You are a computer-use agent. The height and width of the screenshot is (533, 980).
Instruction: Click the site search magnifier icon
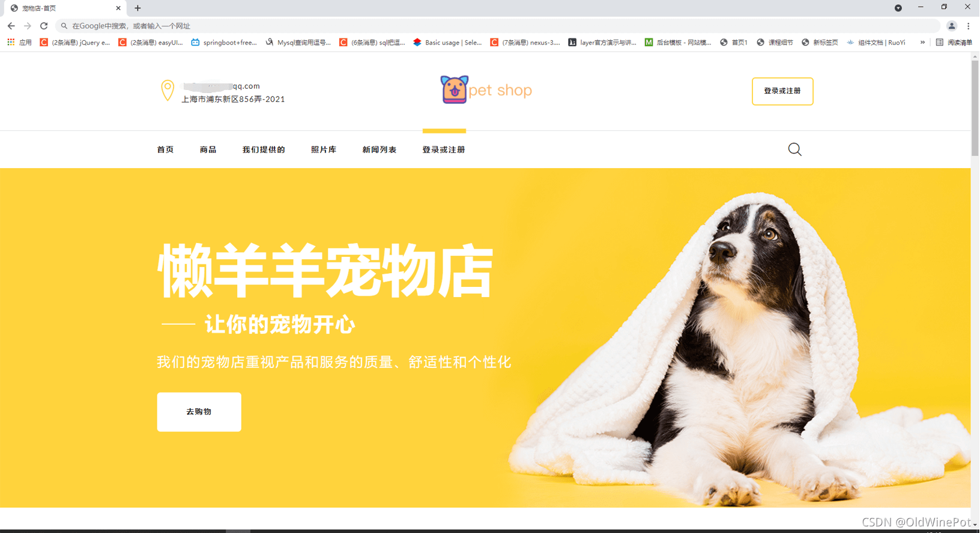point(794,149)
